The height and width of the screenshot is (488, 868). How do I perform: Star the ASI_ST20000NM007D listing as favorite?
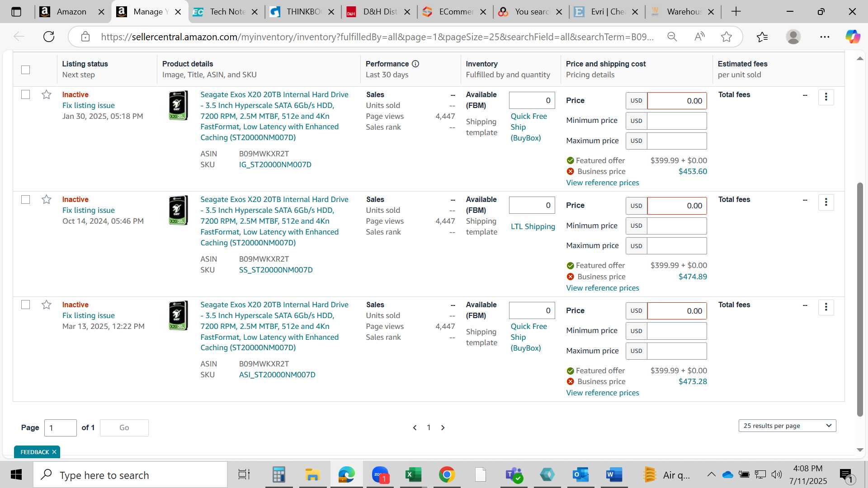[46, 305]
